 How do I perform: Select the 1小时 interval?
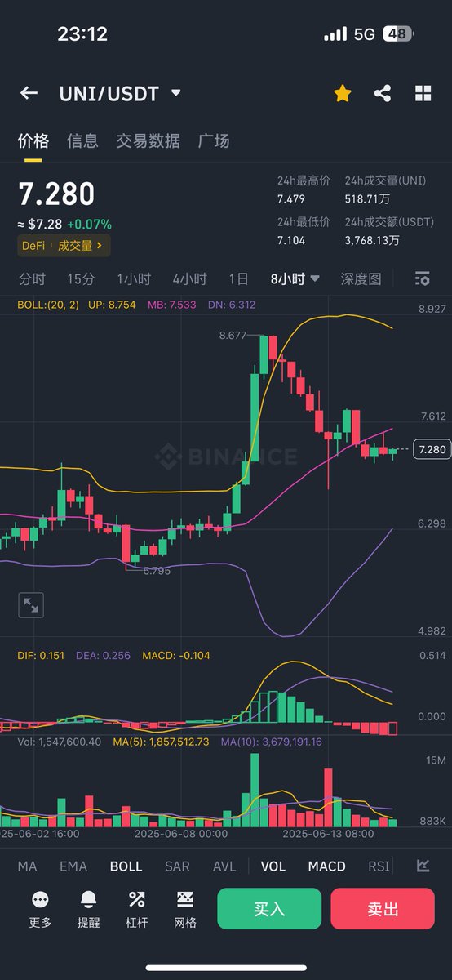134,279
